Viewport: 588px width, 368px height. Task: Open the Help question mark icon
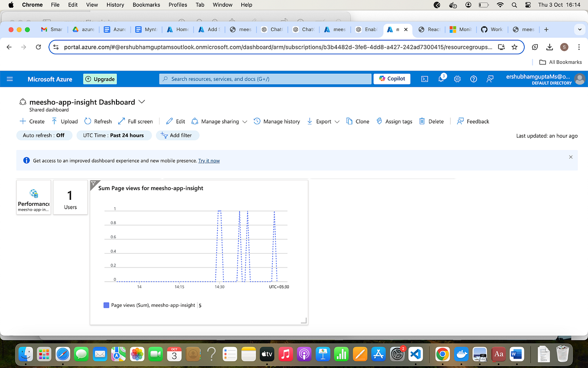point(473,79)
